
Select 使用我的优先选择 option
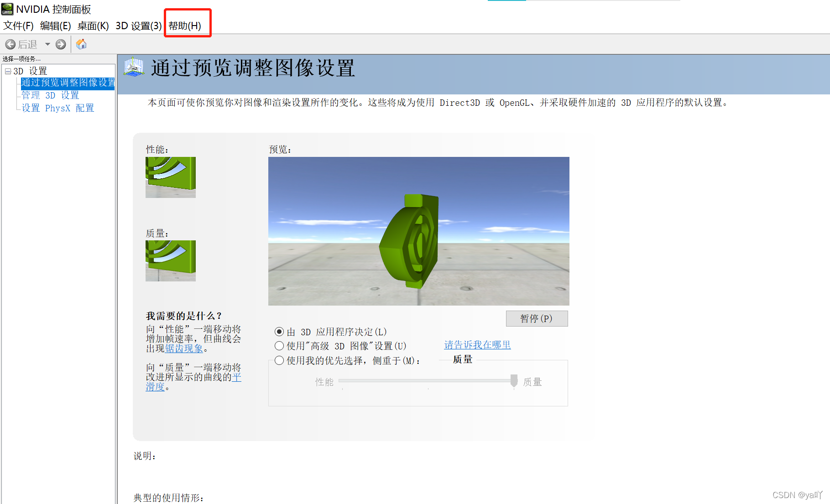pyautogui.click(x=279, y=360)
